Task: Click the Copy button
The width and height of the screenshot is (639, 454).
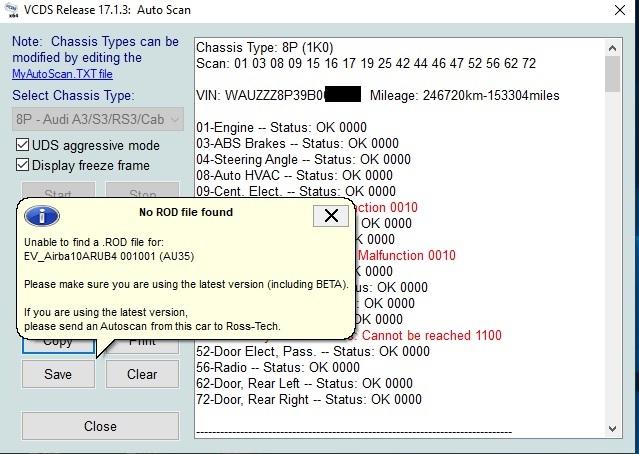Action: 58,345
